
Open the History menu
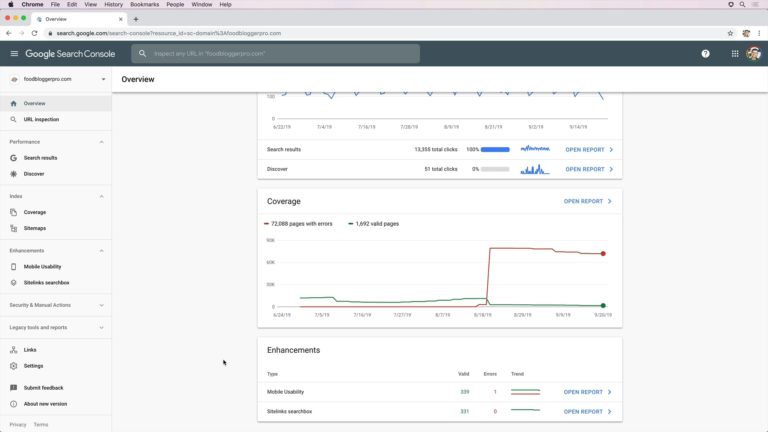[x=113, y=4]
